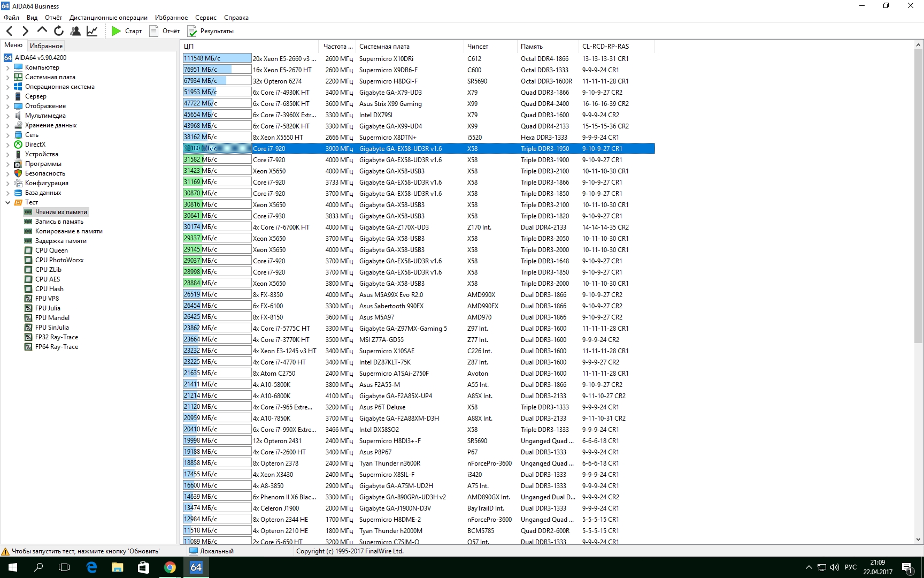Sort by the ЦП column header
Image resolution: width=924 pixels, height=578 pixels.
[250, 47]
